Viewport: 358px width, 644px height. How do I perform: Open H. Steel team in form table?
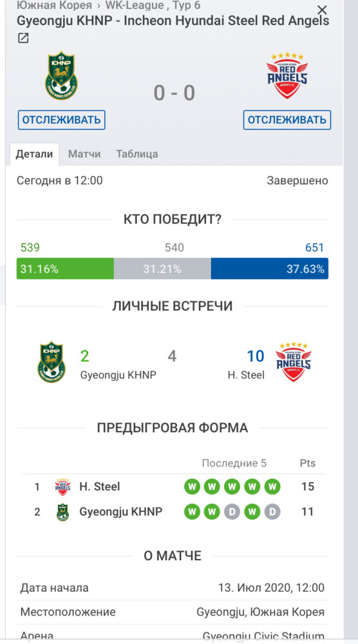[x=99, y=487]
